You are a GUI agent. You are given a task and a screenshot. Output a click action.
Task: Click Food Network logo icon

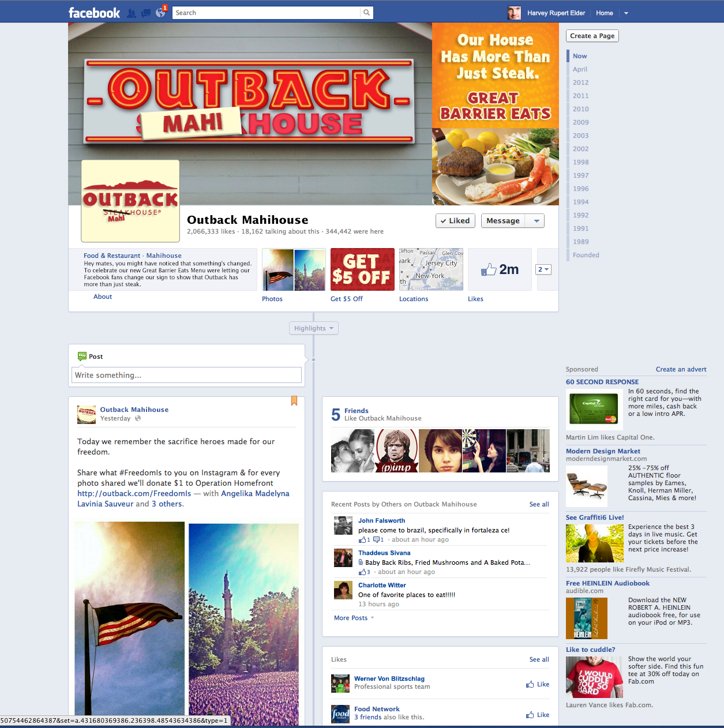pos(340,714)
